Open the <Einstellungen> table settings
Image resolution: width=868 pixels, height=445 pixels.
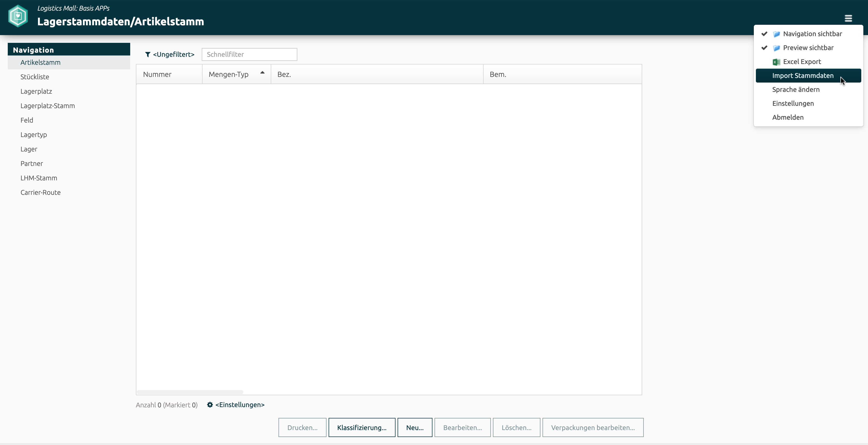(239, 404)
